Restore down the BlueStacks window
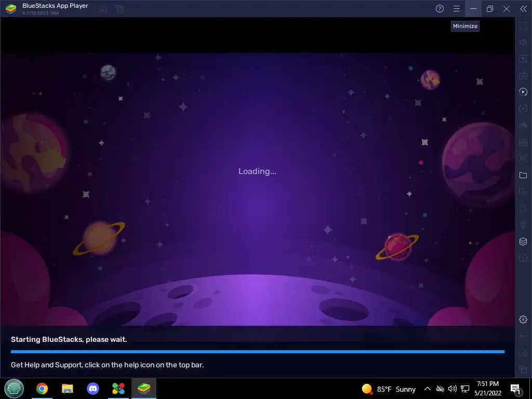The image size is (532, 399). 490,9
